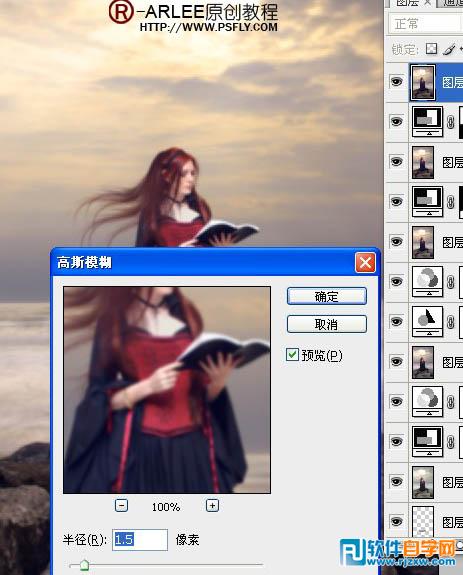Select the color balance adjustment layer icon
The height and width of the screenshot is (575, 463).
pos(427,282)
